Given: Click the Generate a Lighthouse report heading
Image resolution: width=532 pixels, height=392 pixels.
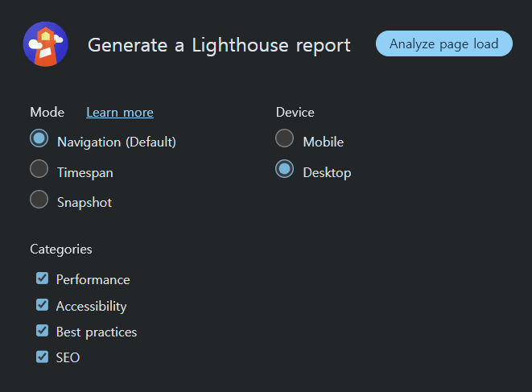Looking at the screenshot, I should click(219, 45).
